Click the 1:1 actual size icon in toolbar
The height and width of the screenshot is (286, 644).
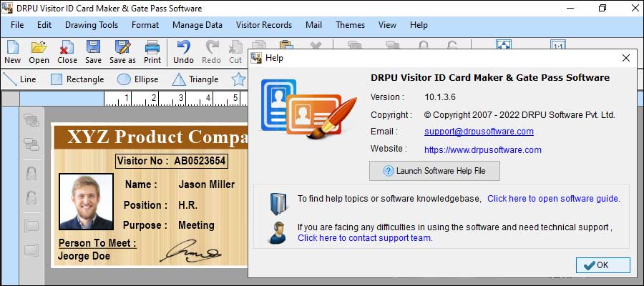[559, 44]
